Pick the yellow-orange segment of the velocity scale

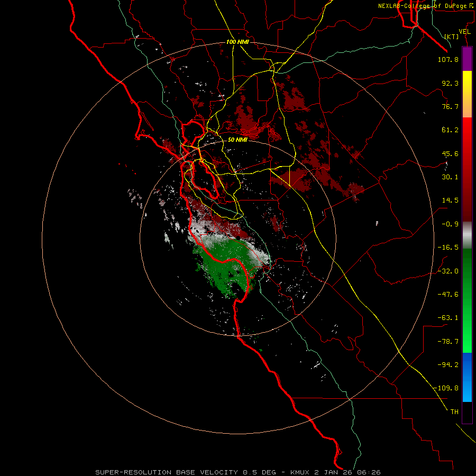click(x=467, y=94)
